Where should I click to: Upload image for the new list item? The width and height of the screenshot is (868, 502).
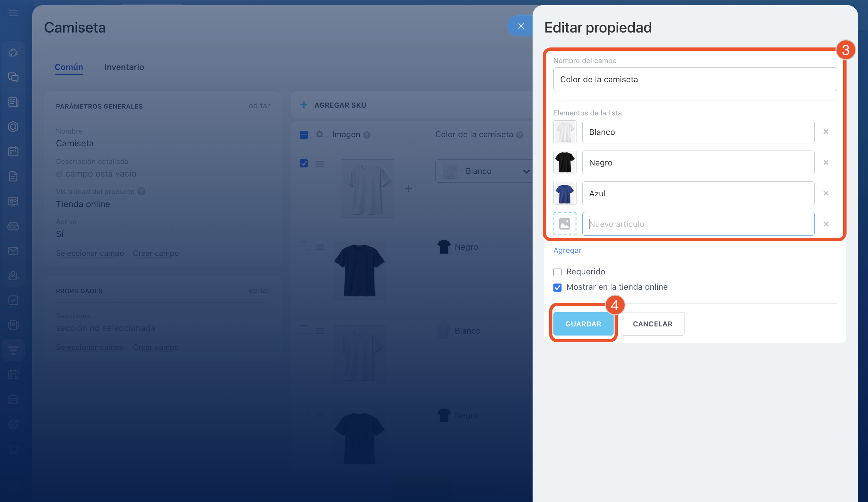click(564, 224)
